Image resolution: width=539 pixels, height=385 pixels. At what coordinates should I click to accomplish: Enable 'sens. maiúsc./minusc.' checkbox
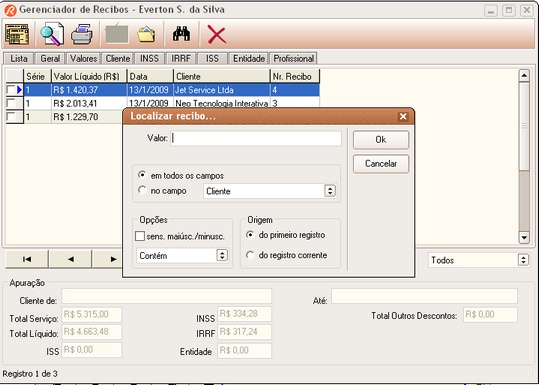point(140,236)
